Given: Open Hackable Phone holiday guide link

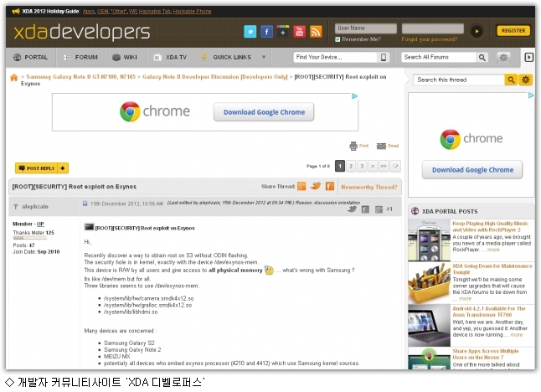Looking at the screenshot, I should tap(192, 12).
